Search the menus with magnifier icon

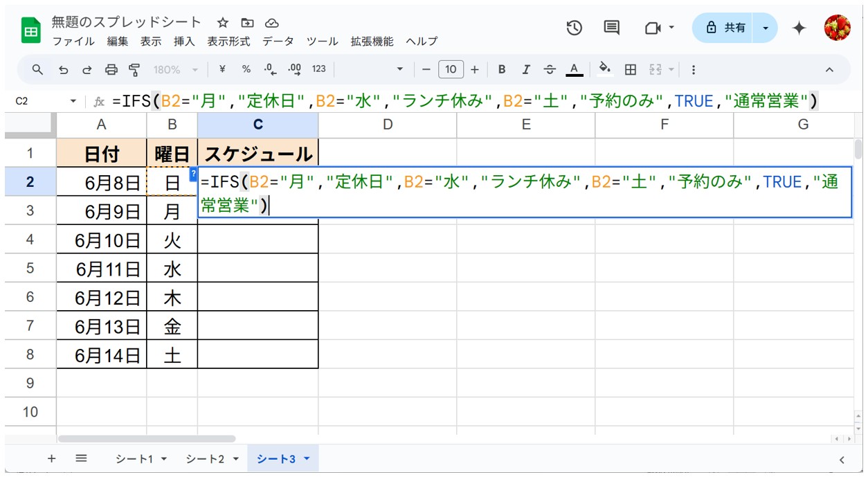point(38,69)
